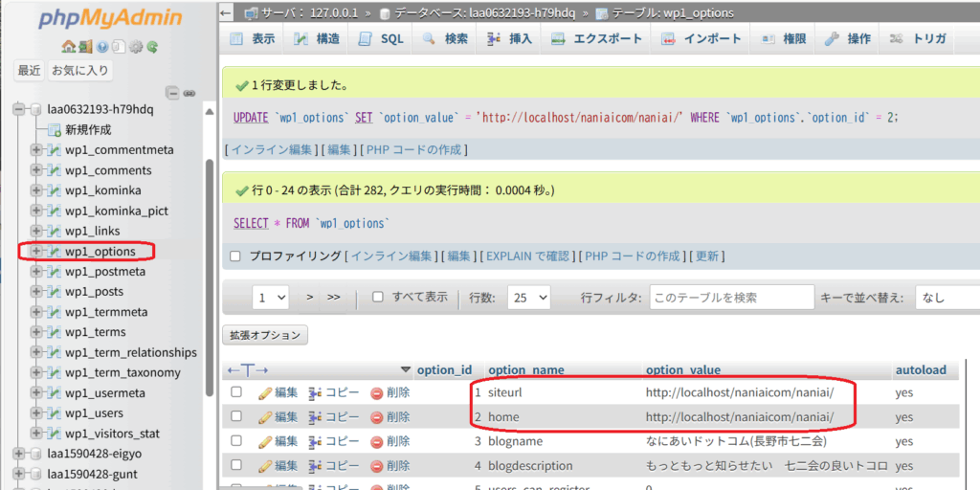980x490 pixels.
Task: Click the new-table icon beside 新規作成
Action: 55,130
